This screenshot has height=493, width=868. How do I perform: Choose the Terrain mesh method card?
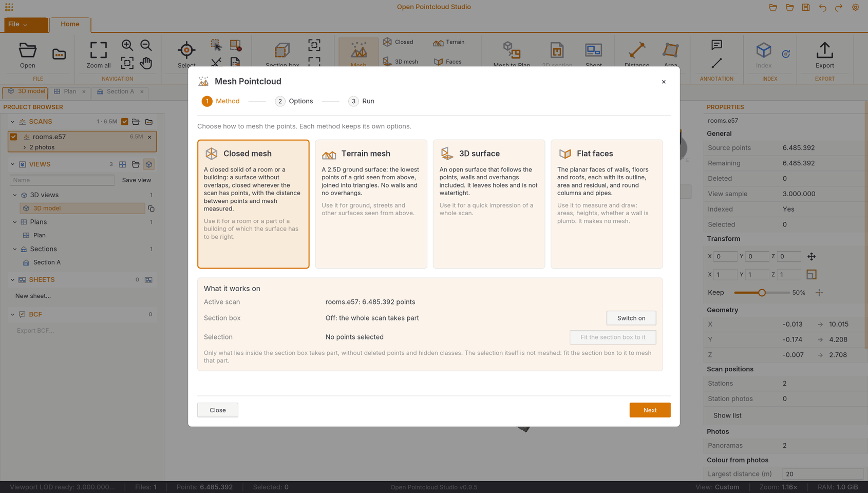(371, 204)
